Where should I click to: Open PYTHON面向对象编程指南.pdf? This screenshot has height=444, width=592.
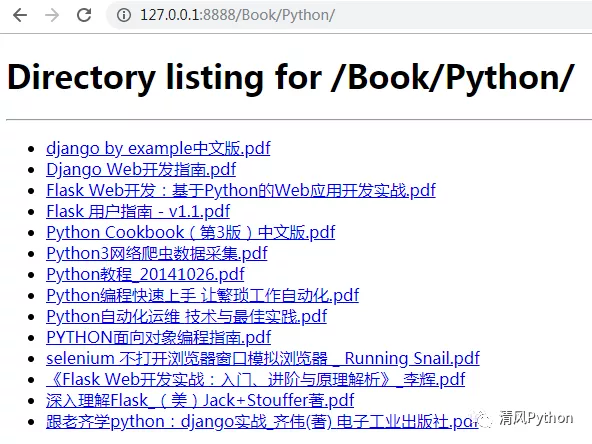pos(159,338)
